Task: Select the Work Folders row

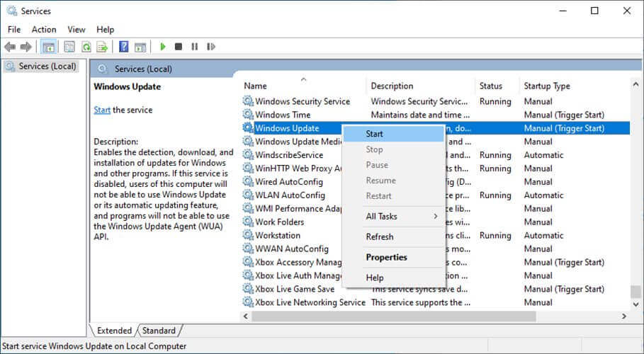Action: (435, 222)
